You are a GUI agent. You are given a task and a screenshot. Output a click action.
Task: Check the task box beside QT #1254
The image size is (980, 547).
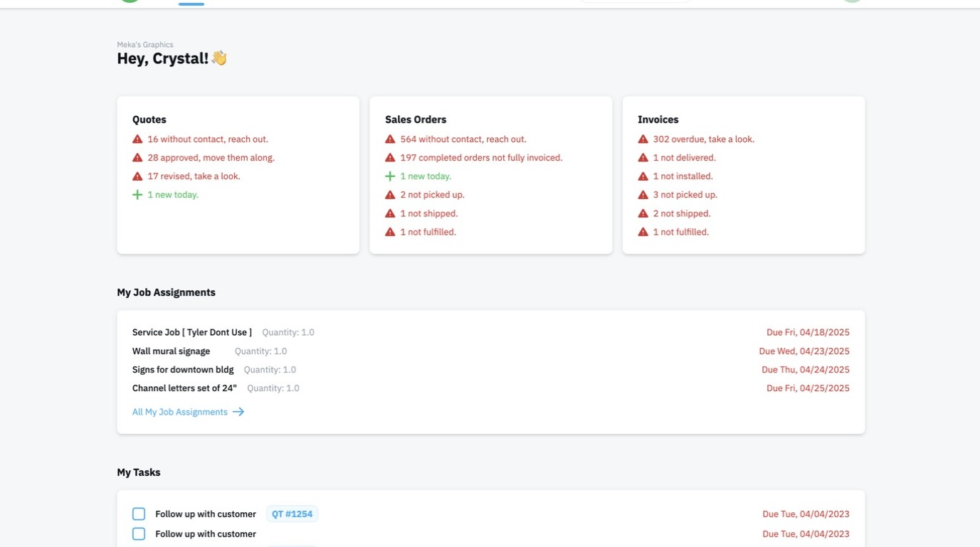coord(139,514)
